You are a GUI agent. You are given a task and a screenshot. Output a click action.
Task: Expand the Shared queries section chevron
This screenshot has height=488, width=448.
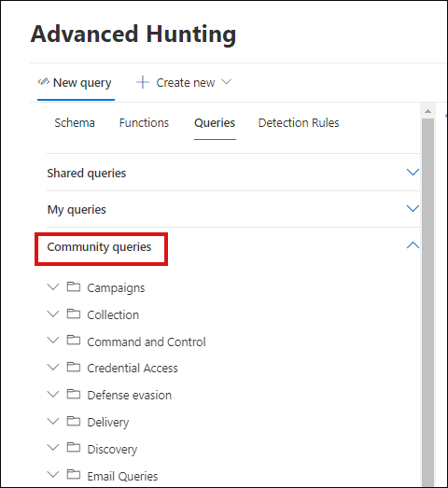point(413,172)
